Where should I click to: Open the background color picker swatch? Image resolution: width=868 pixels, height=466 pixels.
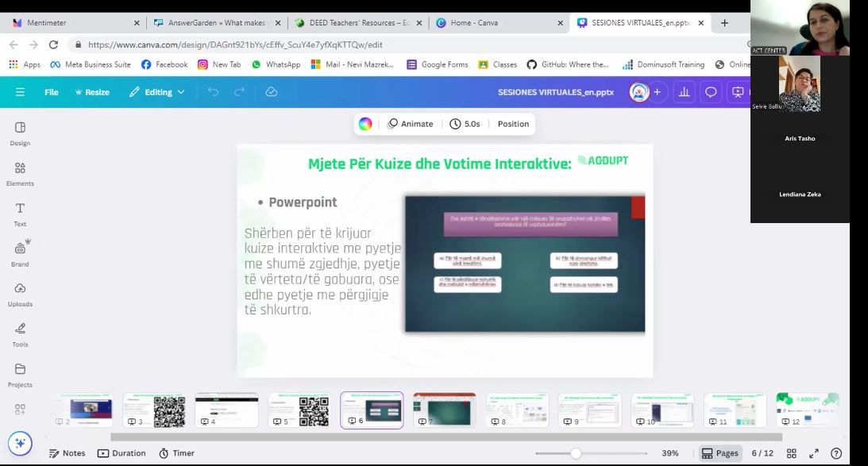(365, 124)
